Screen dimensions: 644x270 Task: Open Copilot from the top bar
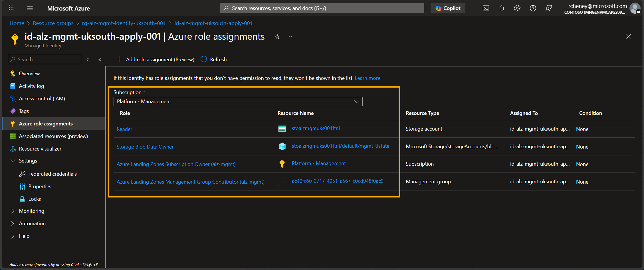click(447, 8)
